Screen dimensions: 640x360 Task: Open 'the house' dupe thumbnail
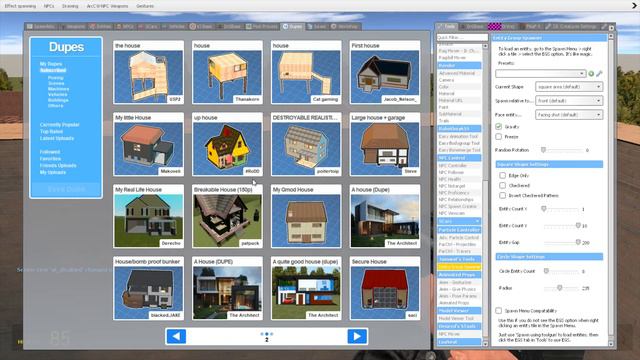pos(149,72)
